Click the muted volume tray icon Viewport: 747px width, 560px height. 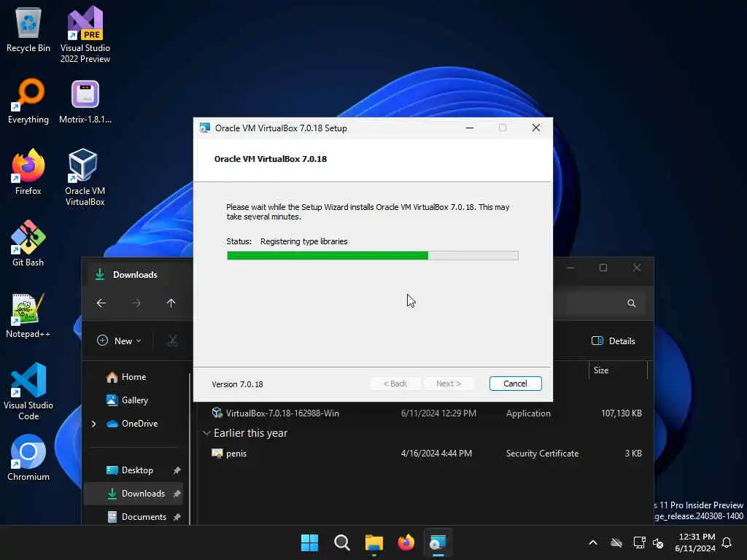(x=658, y=542)
